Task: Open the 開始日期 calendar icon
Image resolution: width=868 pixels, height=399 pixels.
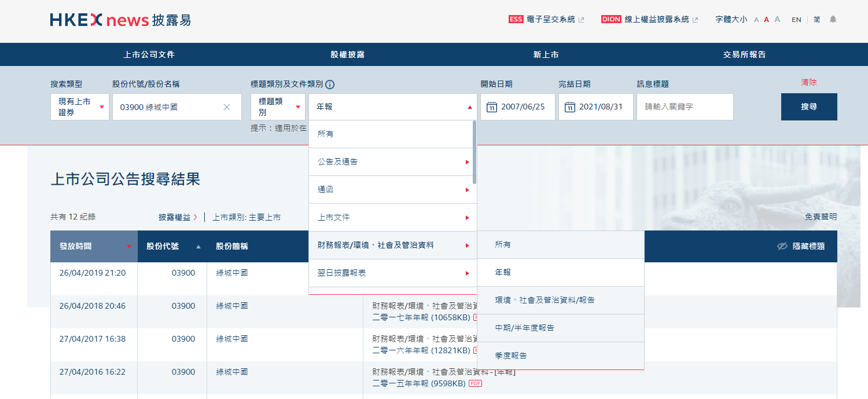Action: point(492,107)
